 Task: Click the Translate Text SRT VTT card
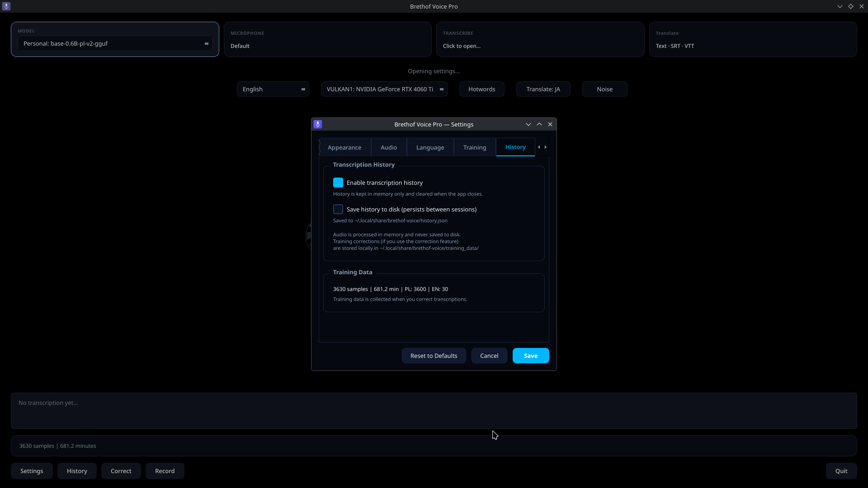(753, 39)
